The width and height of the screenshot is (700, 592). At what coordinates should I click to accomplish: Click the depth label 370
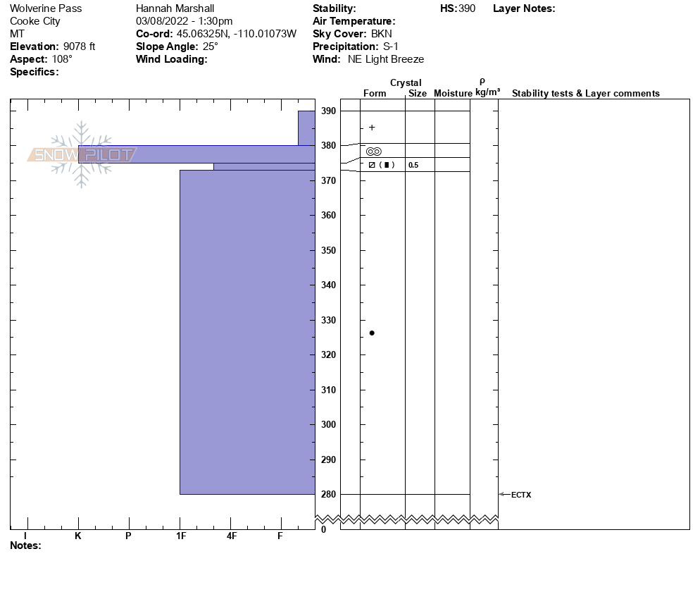[x=329, y=180]
